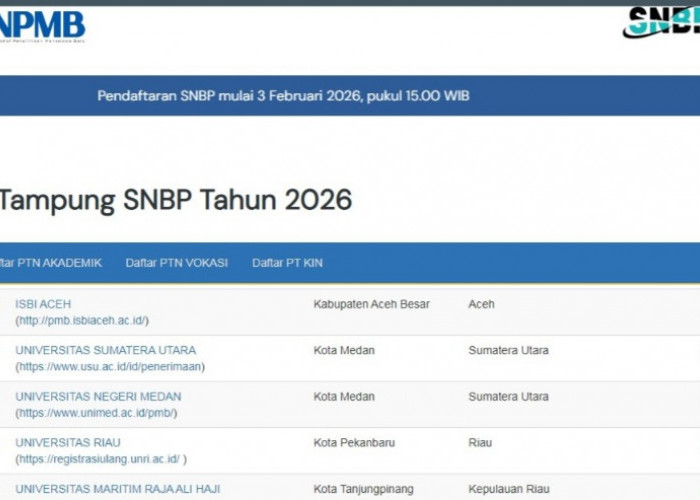
Task: Click Sumatera Utara in Negeri Medan row
Action: click(x=508, y=396)
